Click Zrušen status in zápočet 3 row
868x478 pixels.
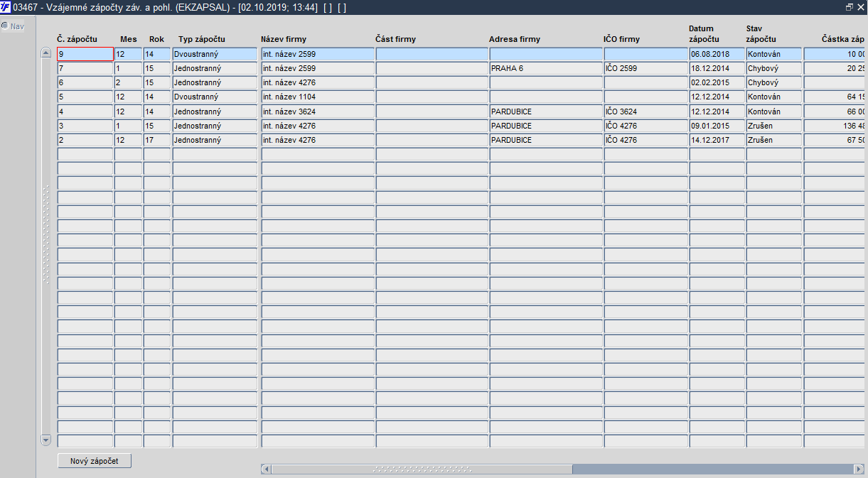pyautogui.click(x=774, y=126)
